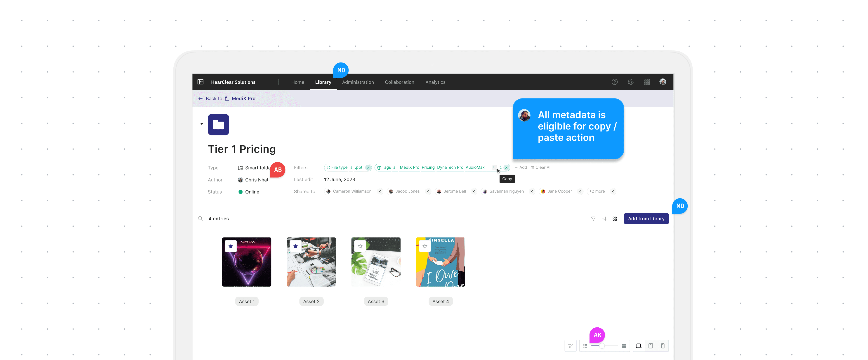The width and height of the screenshot is (868, 360).
Task: Open the Asset 1 NOVA thumbnail
Action: [x=247, y=262]
